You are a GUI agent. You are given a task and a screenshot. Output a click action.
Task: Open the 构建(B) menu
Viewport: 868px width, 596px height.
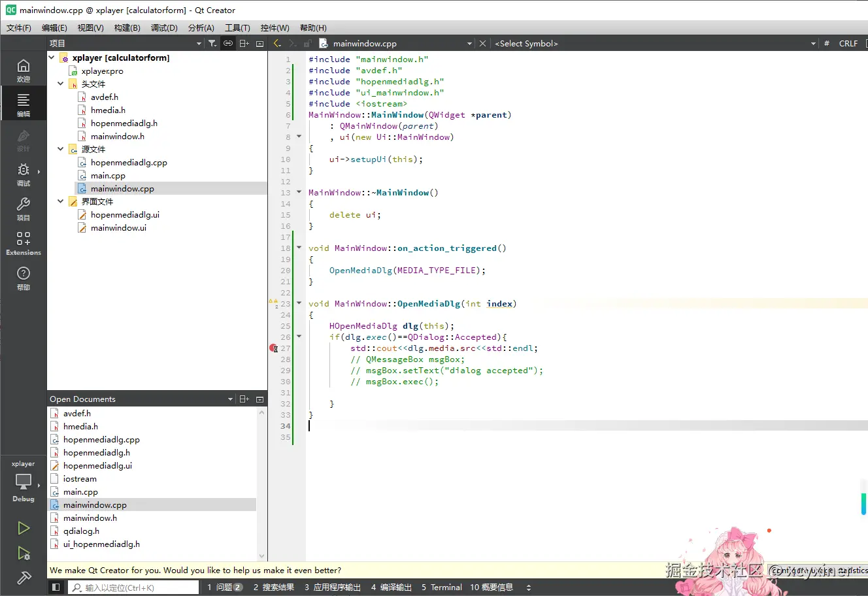tap(127, 28)
